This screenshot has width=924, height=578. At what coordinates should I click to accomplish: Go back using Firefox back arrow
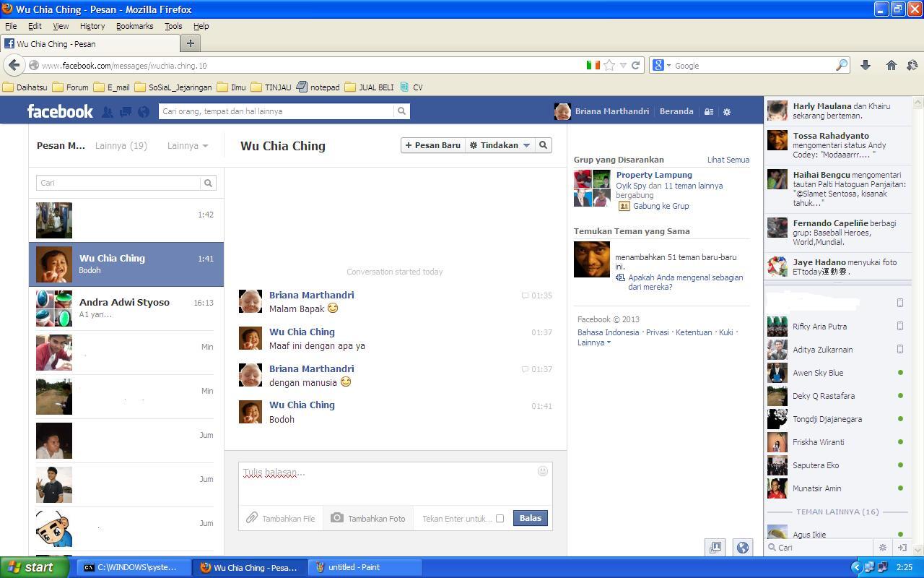14,65
